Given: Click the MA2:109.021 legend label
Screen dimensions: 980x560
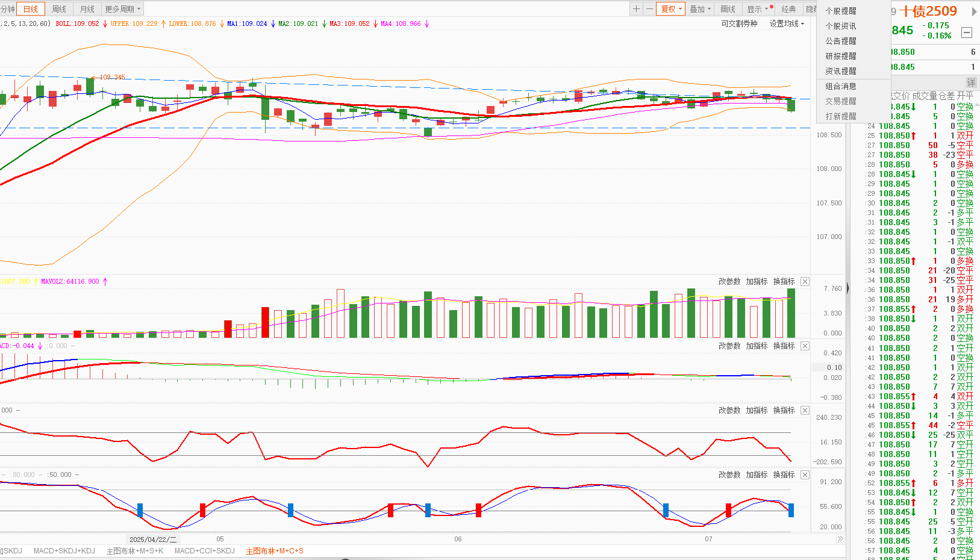Looking at the screenshot, I should pyautogui.click(x=298, y=24).
